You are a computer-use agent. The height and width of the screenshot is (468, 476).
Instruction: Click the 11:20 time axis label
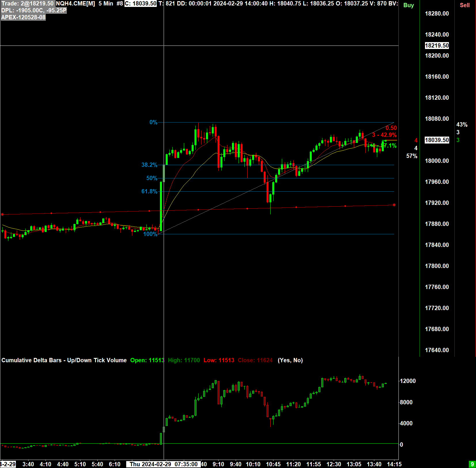coord(293,464)
